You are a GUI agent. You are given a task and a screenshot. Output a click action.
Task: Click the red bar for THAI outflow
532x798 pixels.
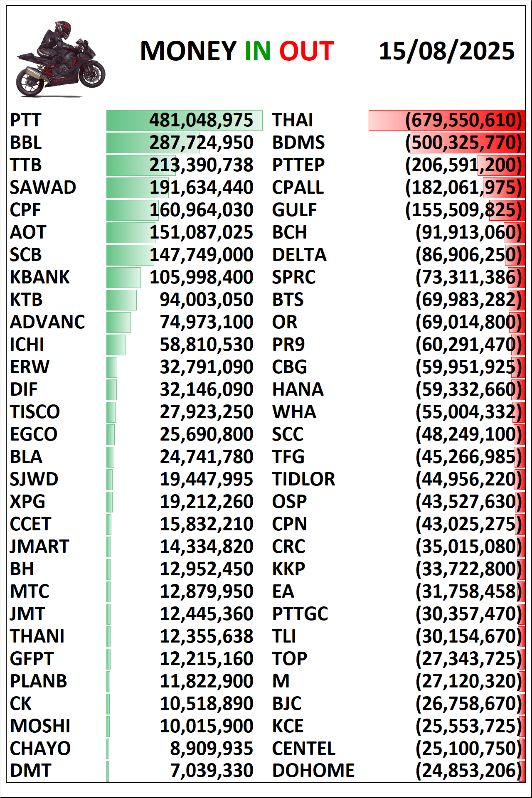tap(446, 121)
